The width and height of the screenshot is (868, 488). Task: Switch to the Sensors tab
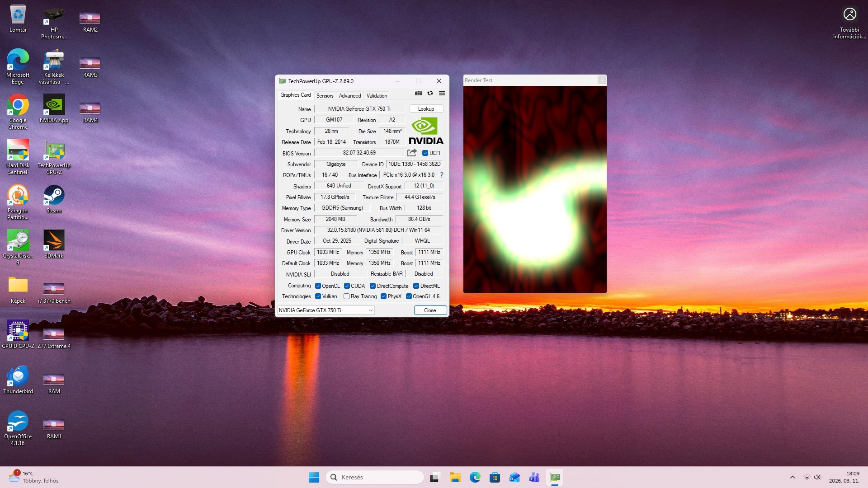pos(325,96)
